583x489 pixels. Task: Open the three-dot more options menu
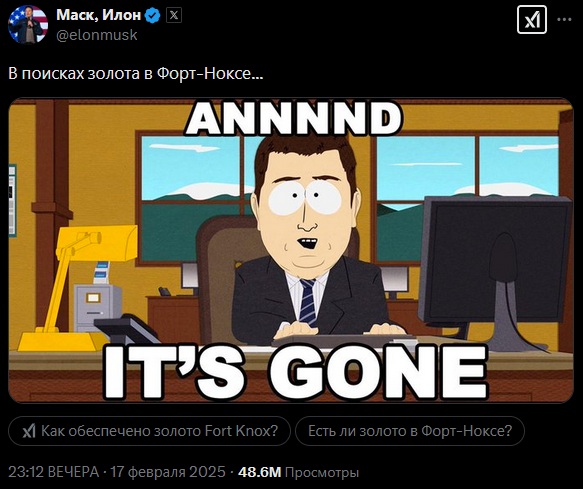(564, 20)
